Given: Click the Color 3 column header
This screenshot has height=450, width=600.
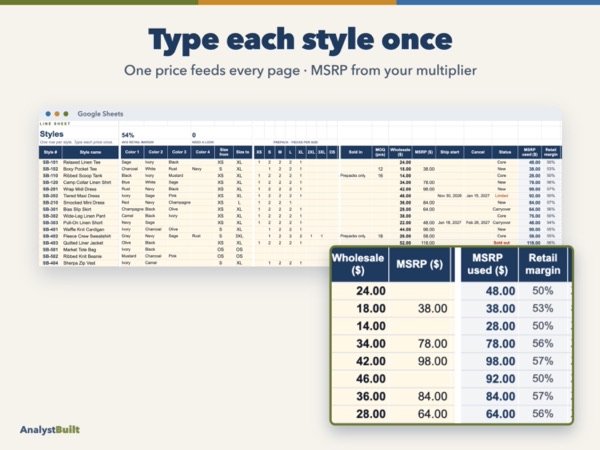Looking at the screenshot, I should [179, 152].
